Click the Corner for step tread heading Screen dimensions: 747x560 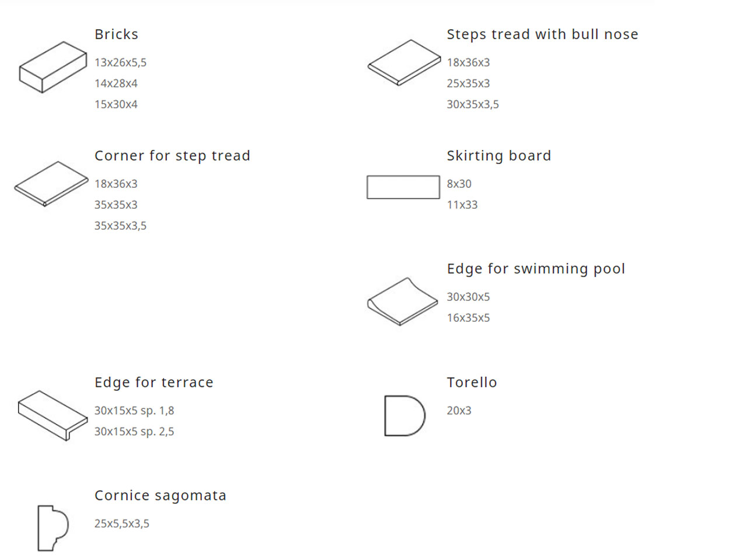coord(172,156)
